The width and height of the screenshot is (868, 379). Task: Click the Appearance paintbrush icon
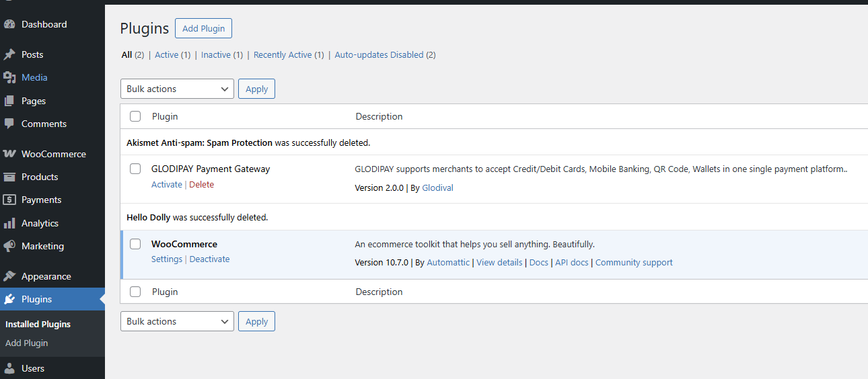[9, 276]
